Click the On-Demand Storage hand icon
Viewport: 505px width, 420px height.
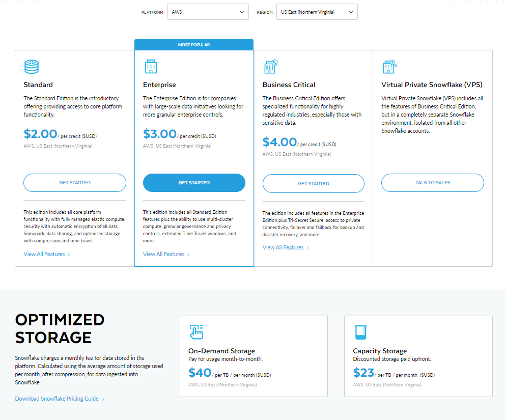(197, 331)
